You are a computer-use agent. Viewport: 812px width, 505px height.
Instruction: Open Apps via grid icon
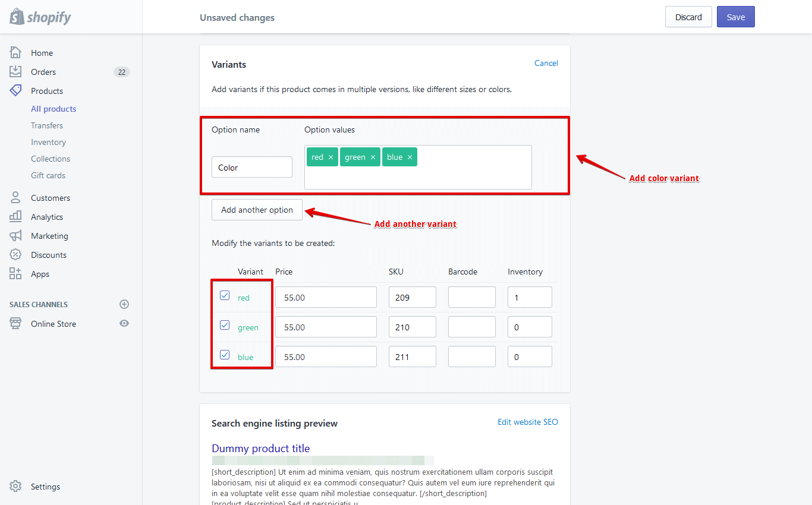pyautogui.click(x=15, y=274)
